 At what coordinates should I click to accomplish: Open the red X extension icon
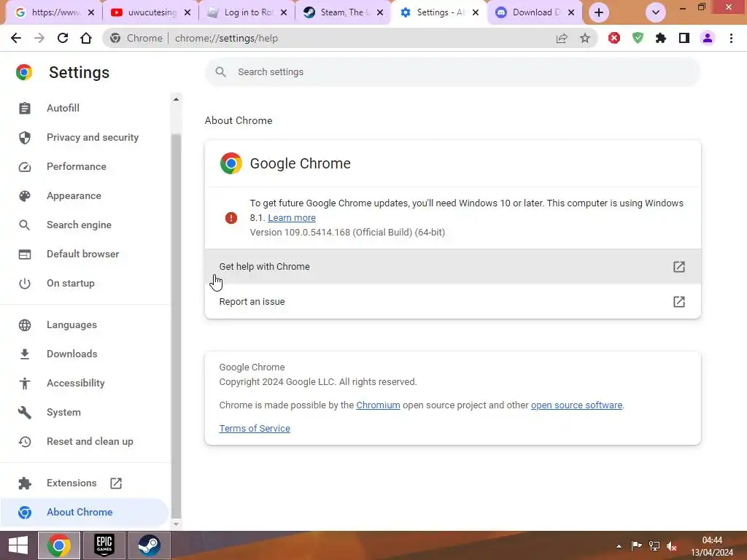pyautogui.click(x=614, y=38)
